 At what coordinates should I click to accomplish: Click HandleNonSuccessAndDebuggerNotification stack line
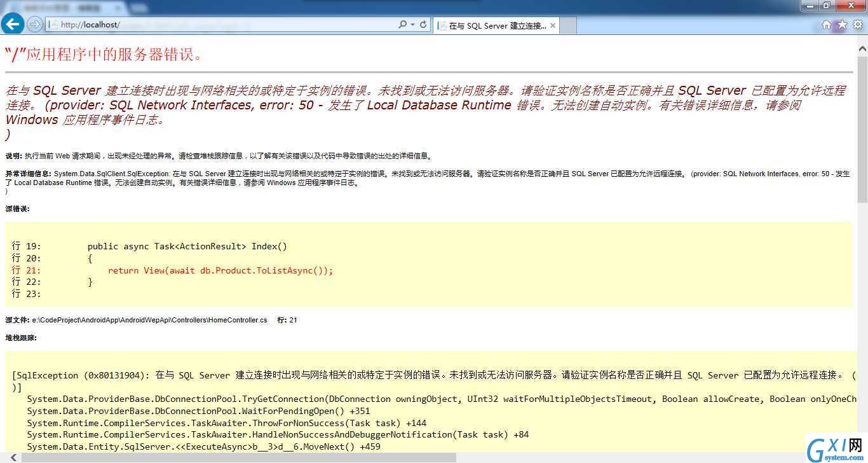pyautogui.click(x=278, y=434)
